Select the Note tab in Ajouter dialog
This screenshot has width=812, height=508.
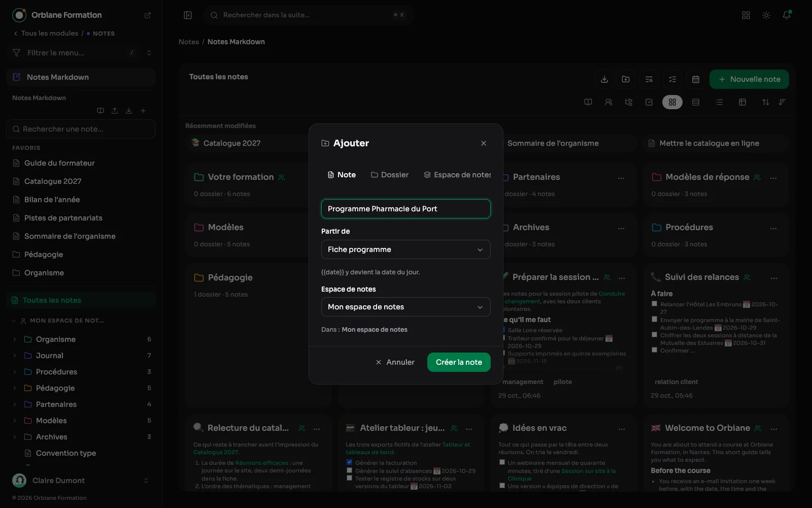pyautogui.click(x=342, y=175)
